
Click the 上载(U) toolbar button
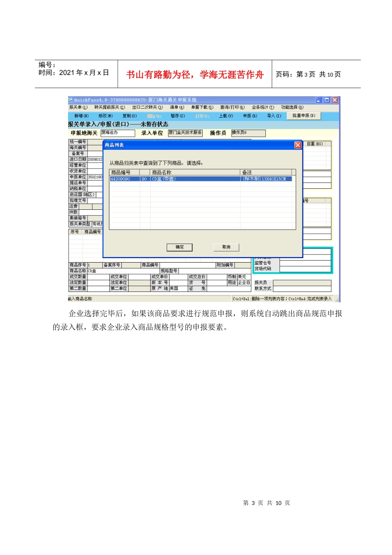(226, 116)
